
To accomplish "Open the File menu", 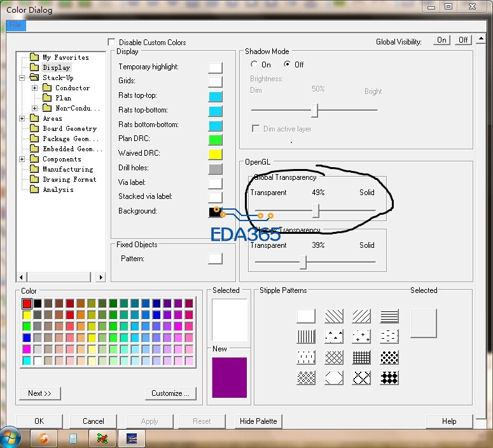I will tap(16, 25).
